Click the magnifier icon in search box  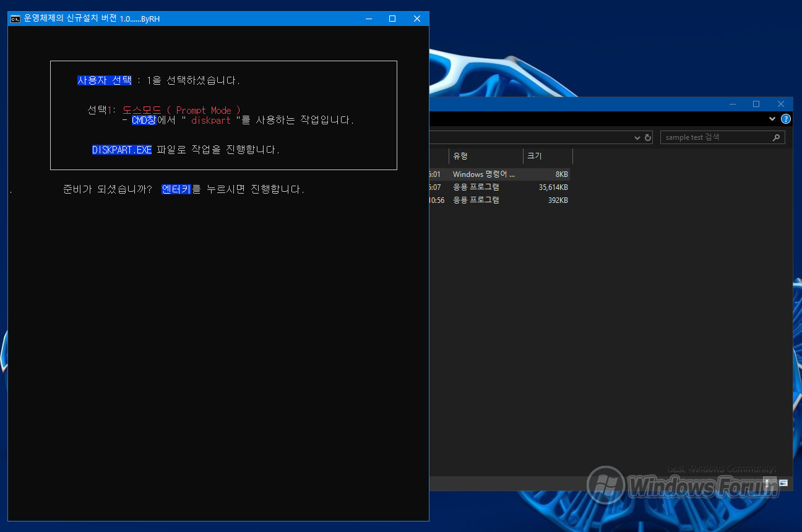point(777,137)
